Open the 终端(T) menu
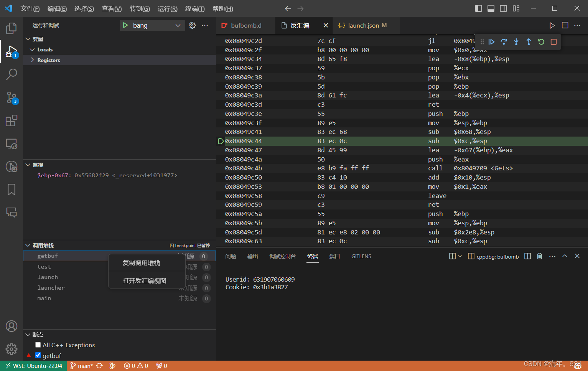This screenshot has width=588, height=371. point(195,8)
